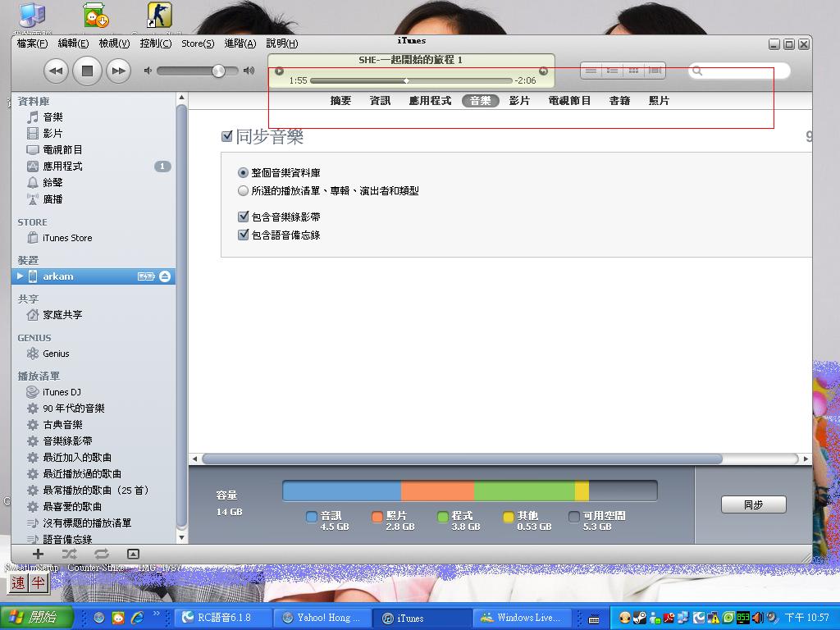Switch to Cover Flow view icon
This screenshot has width=840, height=630.
point(655,71)
